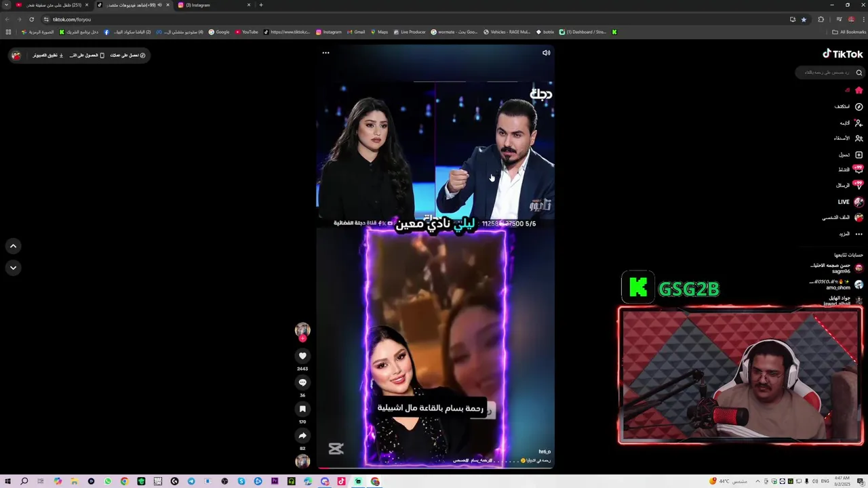Click the CapCut logo on the video
Screen dimensions: 868x488
click(x=336, y=449)
